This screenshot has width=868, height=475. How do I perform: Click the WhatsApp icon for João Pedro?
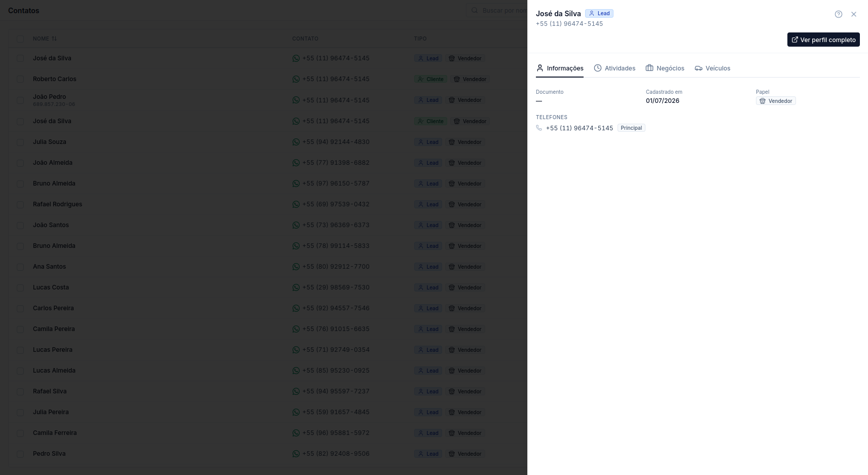tap(296, 100)
